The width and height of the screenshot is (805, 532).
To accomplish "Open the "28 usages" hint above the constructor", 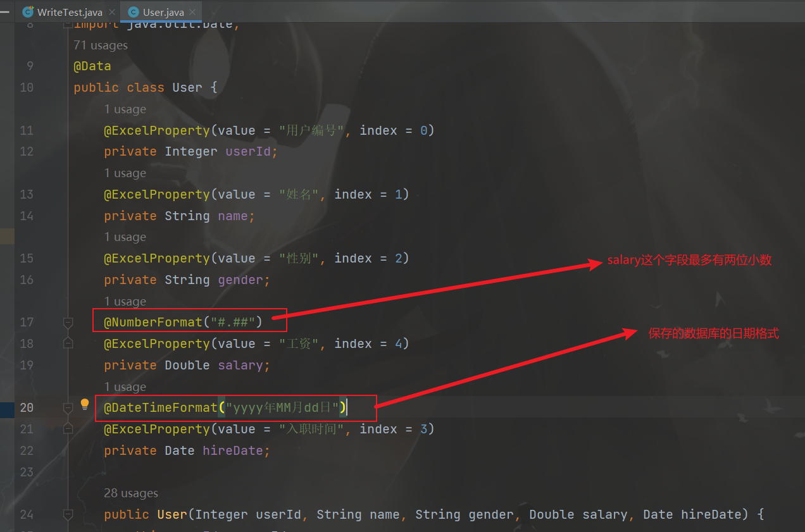I will tap(131, 493).
